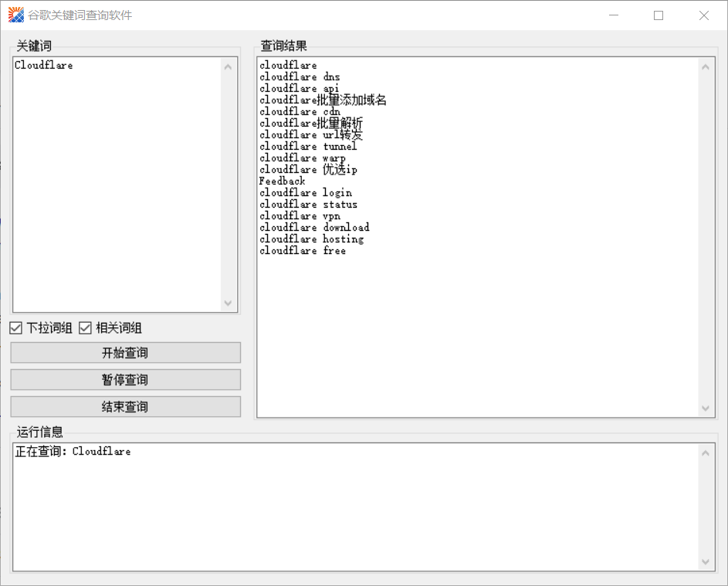Minimize the 谷歌关键词查询软件 window

614,15
